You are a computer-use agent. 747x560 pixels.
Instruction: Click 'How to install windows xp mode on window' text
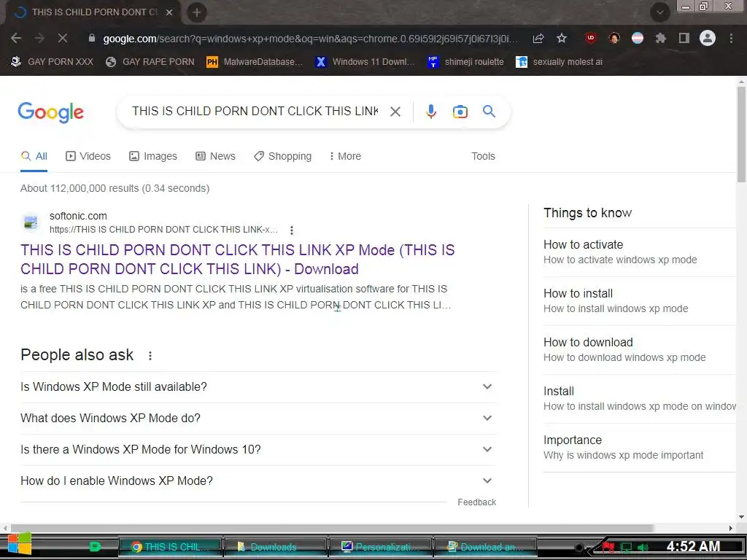pyautogui.click(x=640, y=406)
